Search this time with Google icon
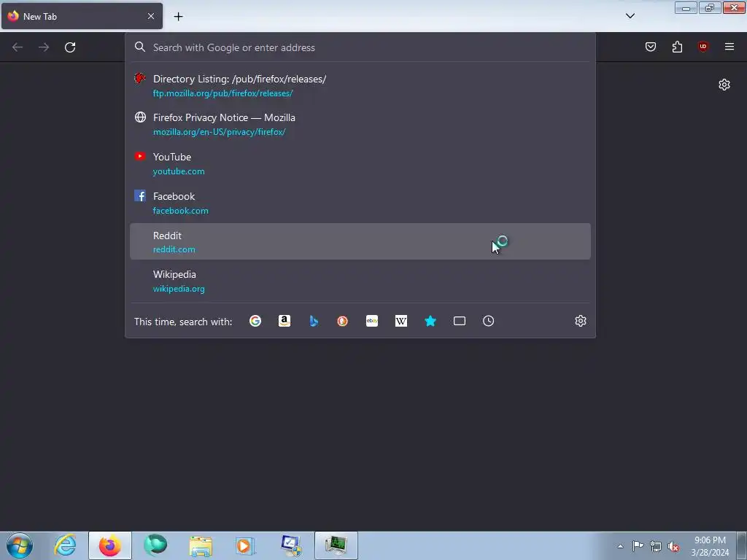Screen dimensions: 747x560 [255, 321]
